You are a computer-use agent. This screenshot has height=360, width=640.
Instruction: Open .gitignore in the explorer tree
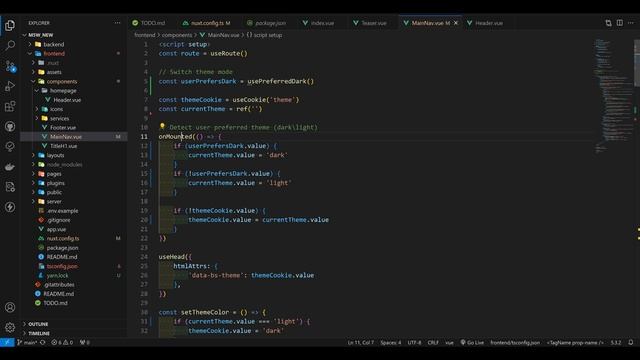point(58,220)
